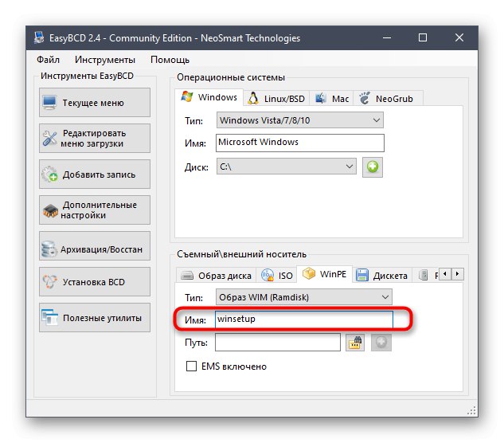
Task: Click the empty Путь input field
Action: [x=278, y=342]
